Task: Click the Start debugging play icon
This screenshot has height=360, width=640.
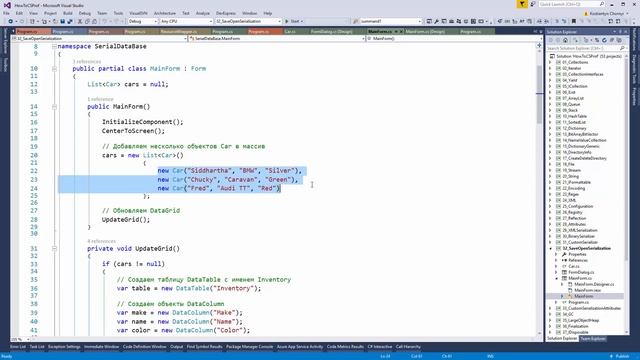Action: pyautogui.click(x=287, y=21)
